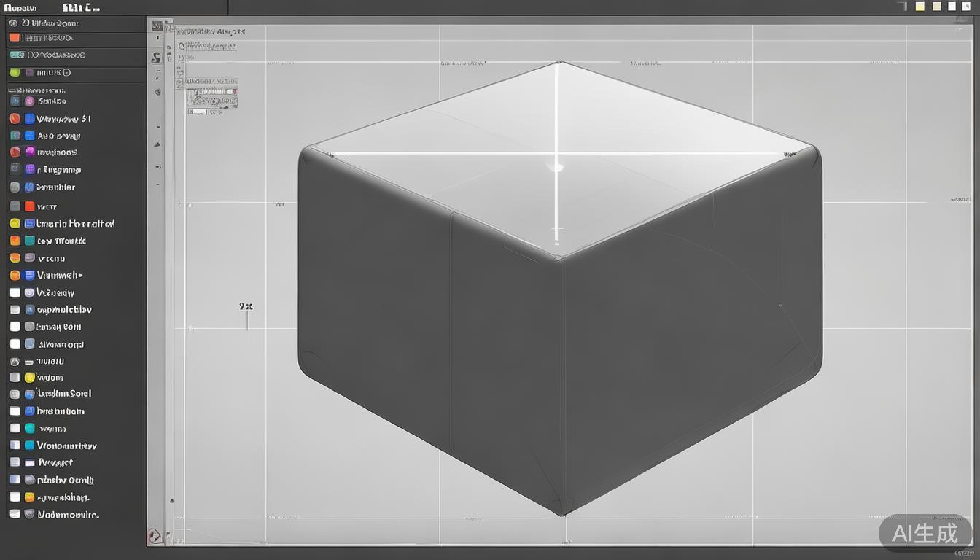Image resolution: width=980 pixels, height=560 pixels.
Task: Click the top face center of the 3D cube
Action: click(x=558, y=157)
